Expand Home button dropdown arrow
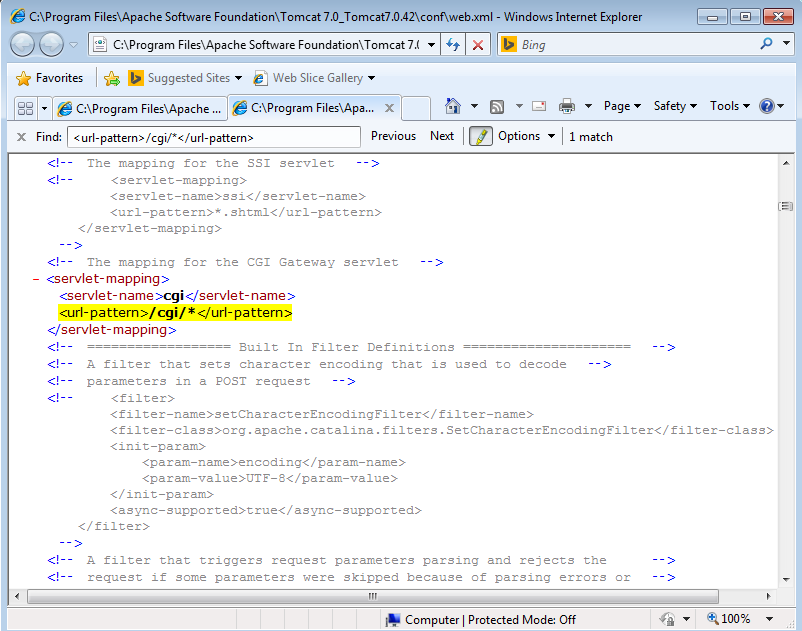802x631 pixels. click(474, 106)
